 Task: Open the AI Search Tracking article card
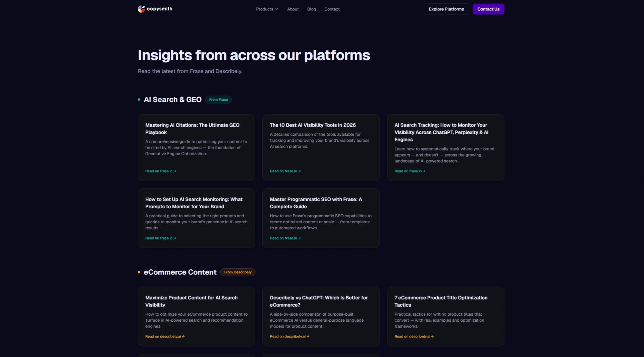click(441, 132)
